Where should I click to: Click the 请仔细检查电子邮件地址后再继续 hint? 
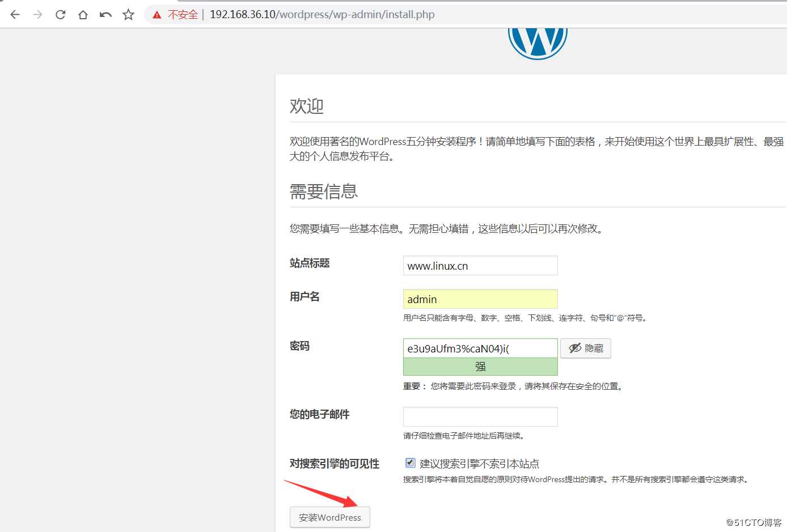coord(464,436)
